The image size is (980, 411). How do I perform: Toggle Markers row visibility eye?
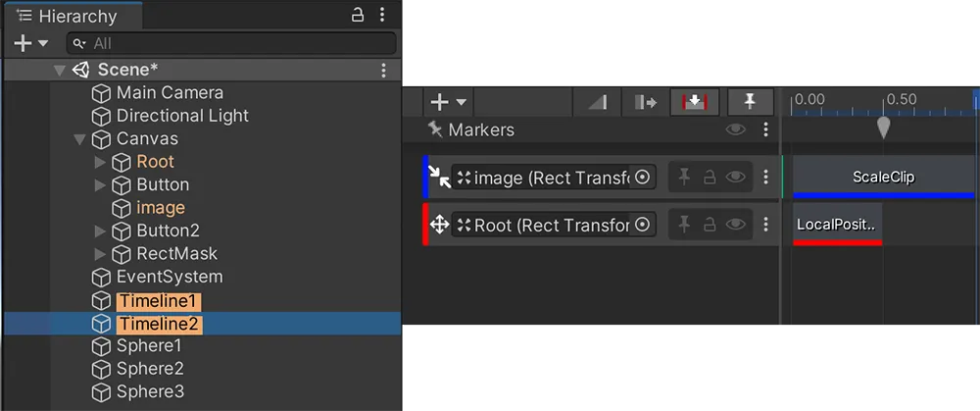(x=735, y=129)
